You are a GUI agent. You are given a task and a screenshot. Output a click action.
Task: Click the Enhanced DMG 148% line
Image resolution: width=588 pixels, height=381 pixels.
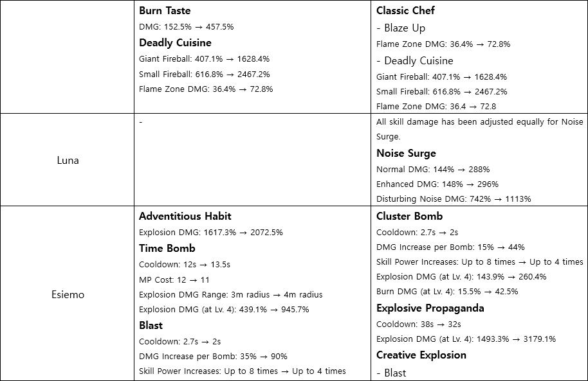(437, 184)
